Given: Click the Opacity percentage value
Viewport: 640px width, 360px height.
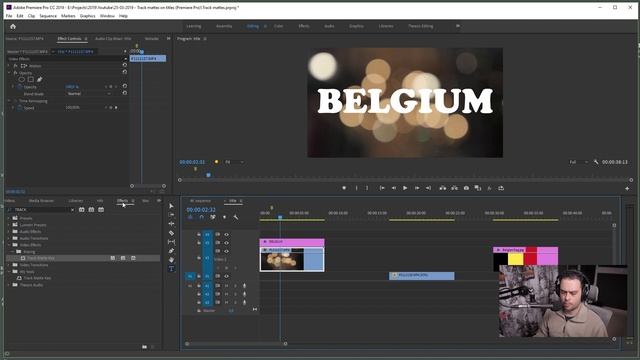Looking at the screenshot, I should (72, 87).
